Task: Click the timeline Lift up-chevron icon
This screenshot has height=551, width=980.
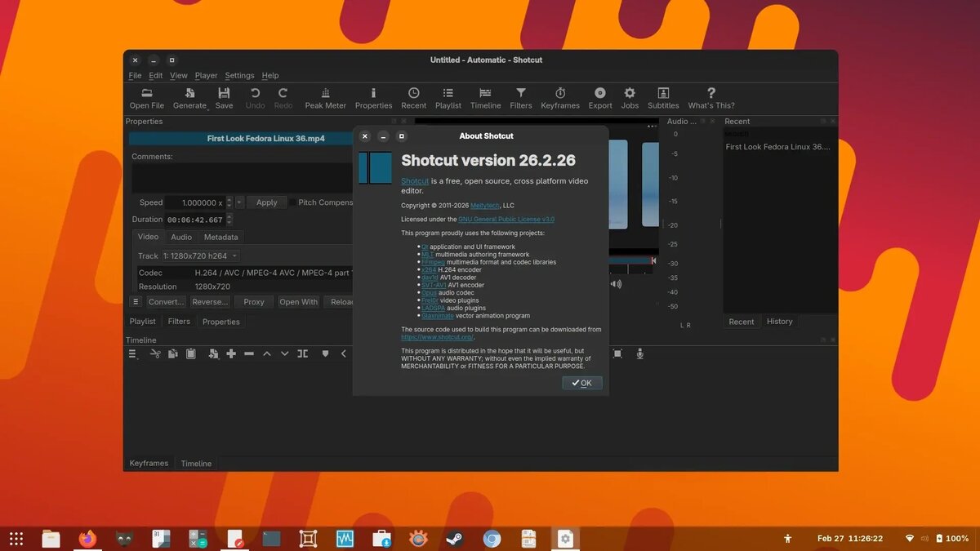Action: (x=267, y=353)
